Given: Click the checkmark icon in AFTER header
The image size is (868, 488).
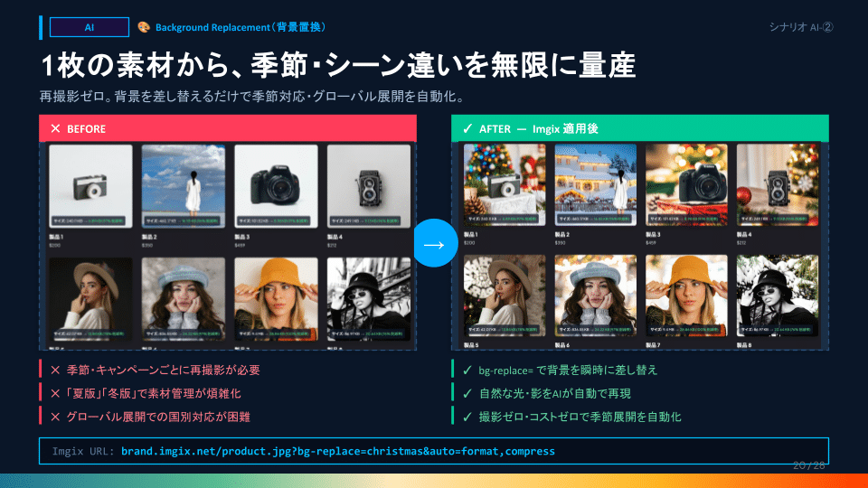Looking at the screenshot, I should (x=467, y=128).
